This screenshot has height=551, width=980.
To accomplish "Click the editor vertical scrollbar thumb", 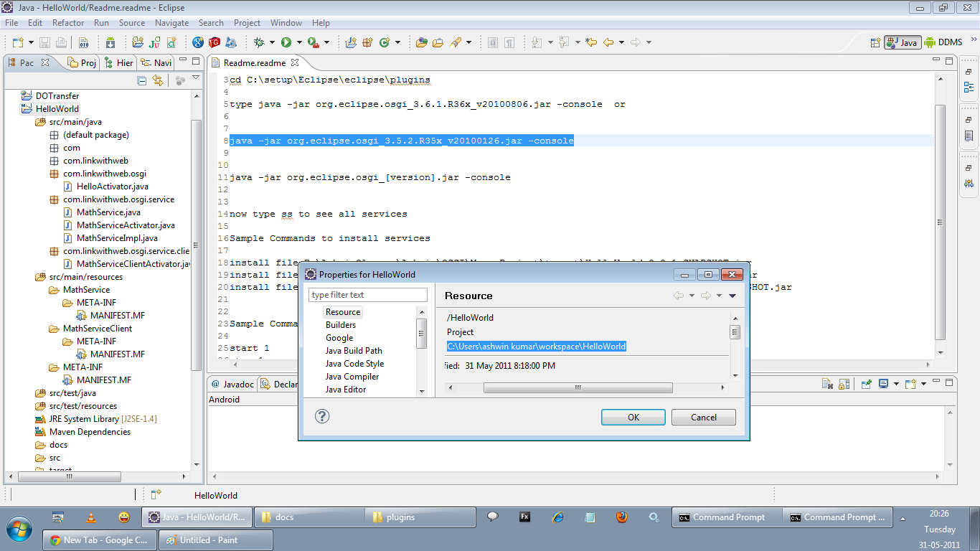I will coord(941,222).
